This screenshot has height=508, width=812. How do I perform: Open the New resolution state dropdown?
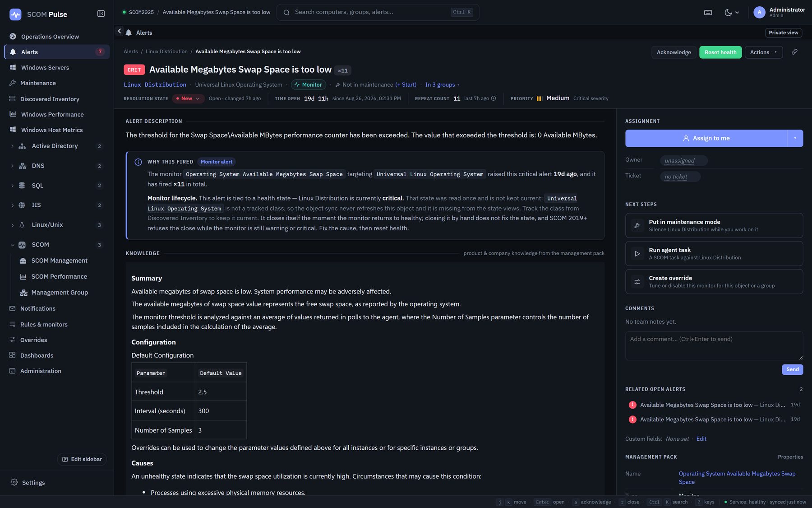coord(188,98)
